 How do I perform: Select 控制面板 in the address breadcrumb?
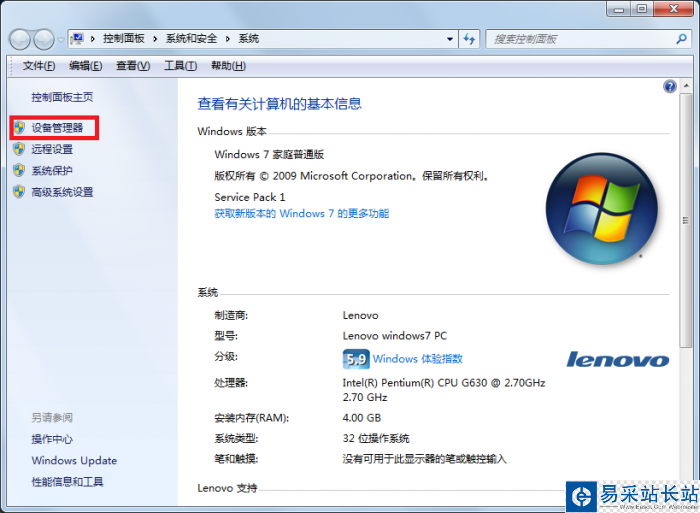124,39
